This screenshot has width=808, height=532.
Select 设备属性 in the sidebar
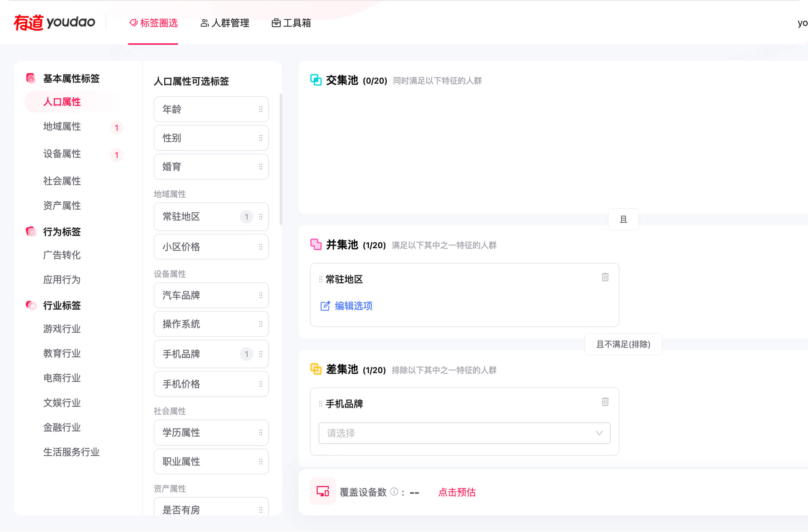tap(62, 154)
